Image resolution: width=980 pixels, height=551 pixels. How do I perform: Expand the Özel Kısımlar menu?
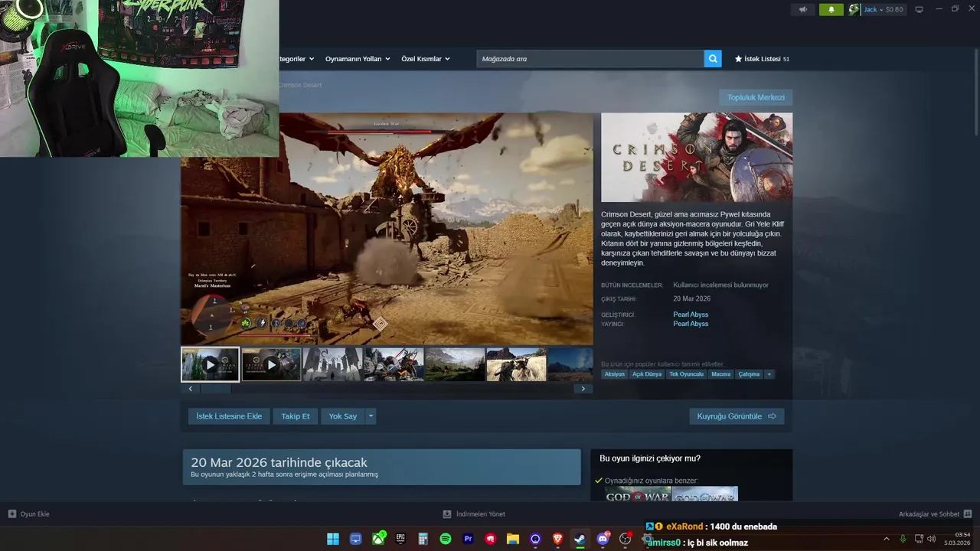[x=426, y=59]
